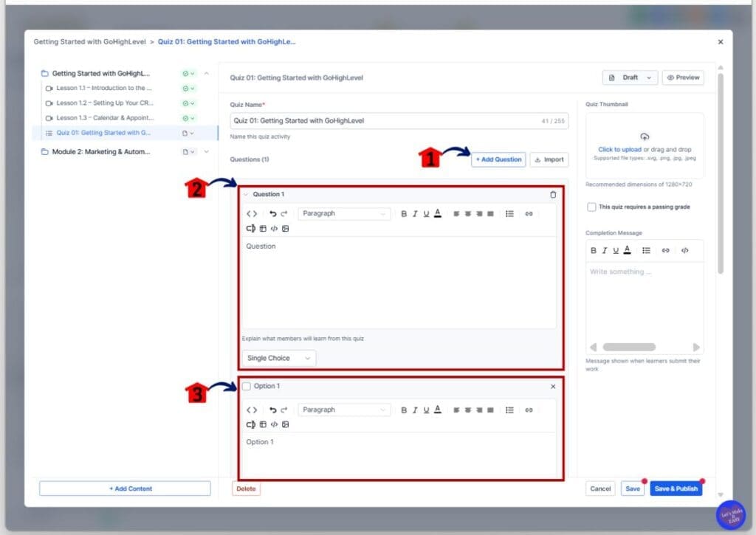This screenshot has height=535, width=756.
Task: Click Completion Message horizontal scrollbar
Action: (629, 347)
